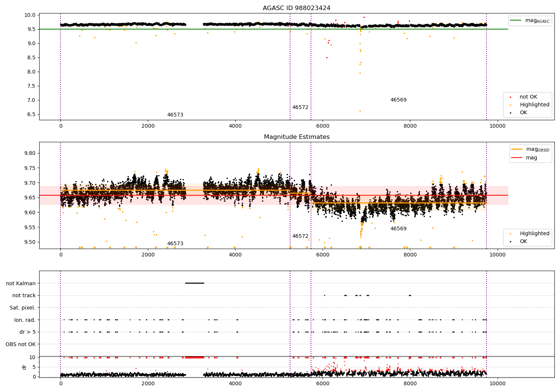Click the '46572' label in middle plot
The width and height of the screenshot is (560, 392).
pyautogui.click(x=300, y=236)
